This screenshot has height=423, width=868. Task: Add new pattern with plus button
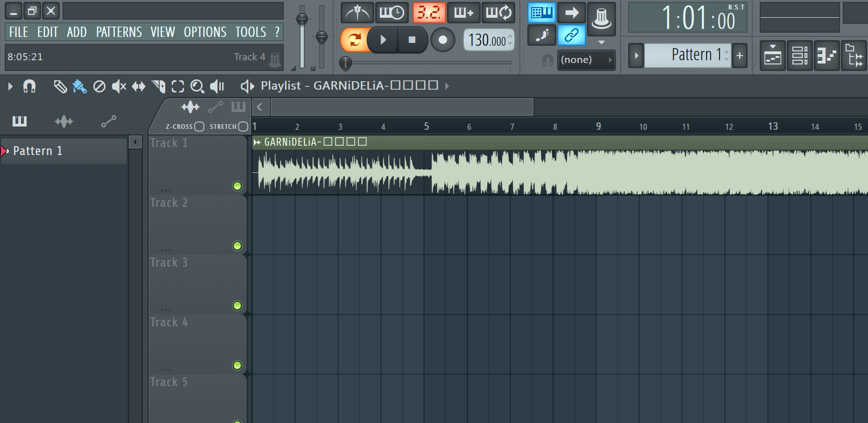coord(740,56)
